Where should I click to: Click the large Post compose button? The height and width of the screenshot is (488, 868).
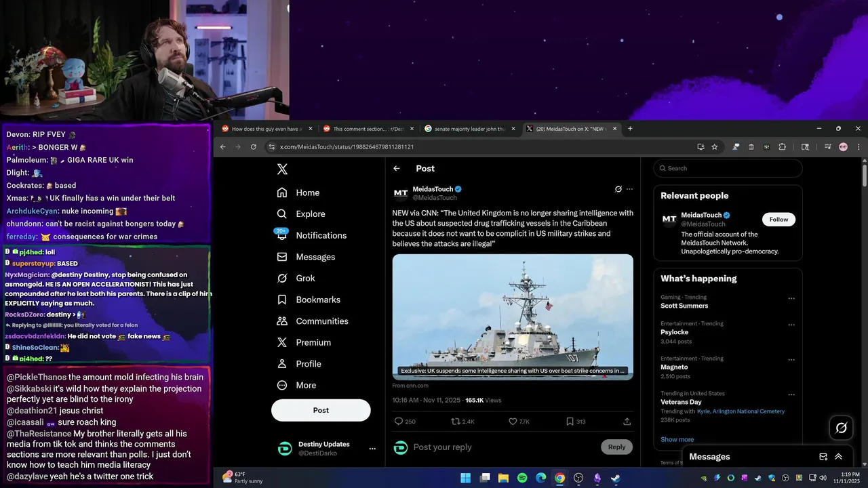tap(321, 410)
